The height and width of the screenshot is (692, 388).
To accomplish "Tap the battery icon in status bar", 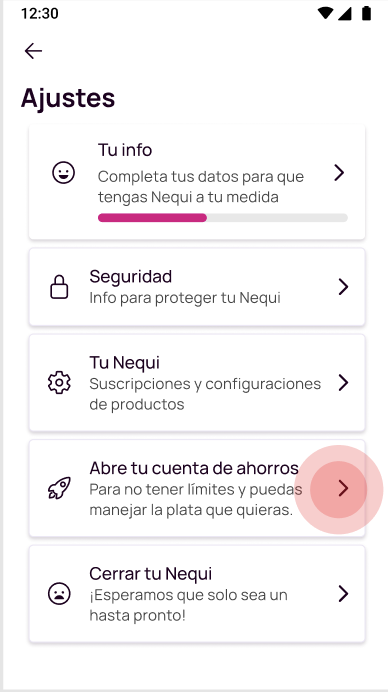I will click(366, 13).
